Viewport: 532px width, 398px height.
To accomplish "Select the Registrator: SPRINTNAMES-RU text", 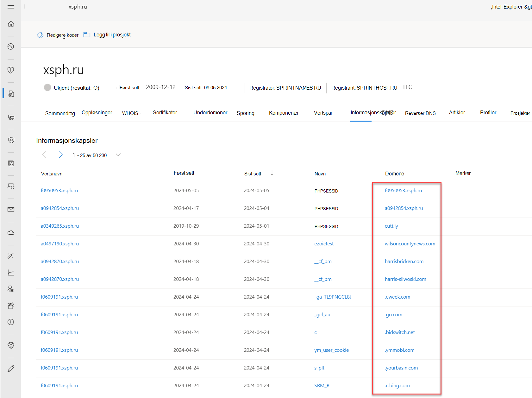I will 285,88.
